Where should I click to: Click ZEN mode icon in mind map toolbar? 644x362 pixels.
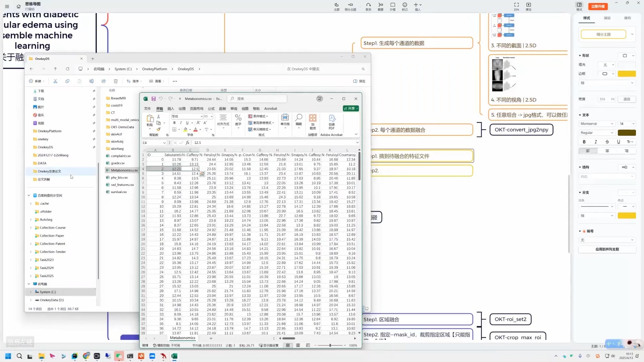pos(516,6)
